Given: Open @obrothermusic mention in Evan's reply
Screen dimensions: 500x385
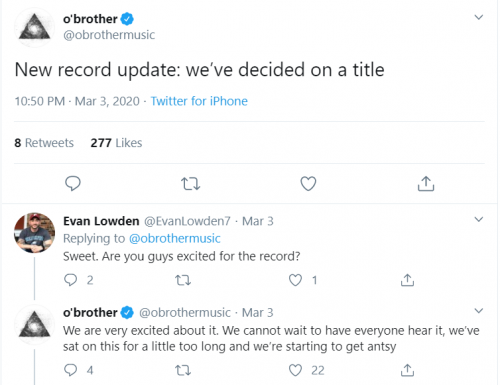Looking at the screenshot, I should (175, 239).
